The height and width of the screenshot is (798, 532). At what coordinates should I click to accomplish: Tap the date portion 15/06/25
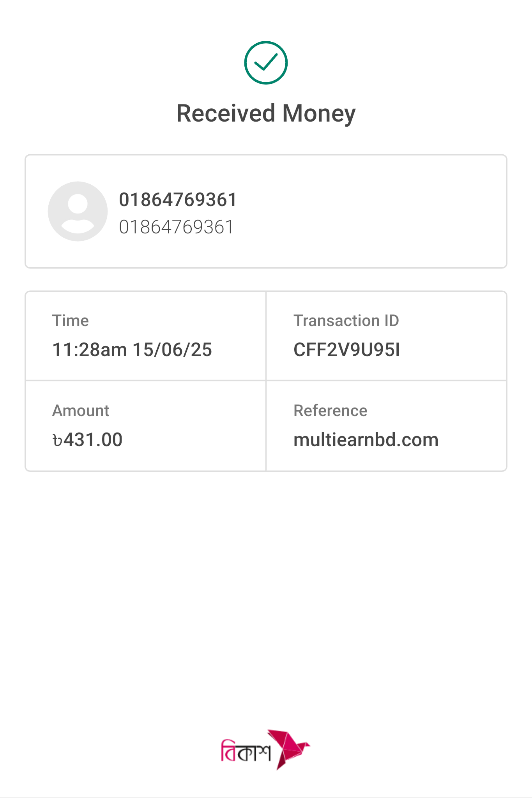172,350
